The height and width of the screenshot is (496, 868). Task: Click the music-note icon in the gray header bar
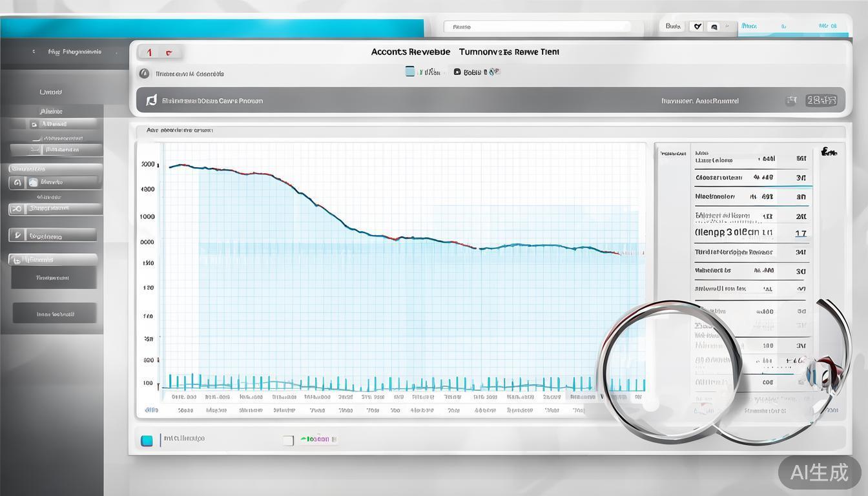point(152,100)
